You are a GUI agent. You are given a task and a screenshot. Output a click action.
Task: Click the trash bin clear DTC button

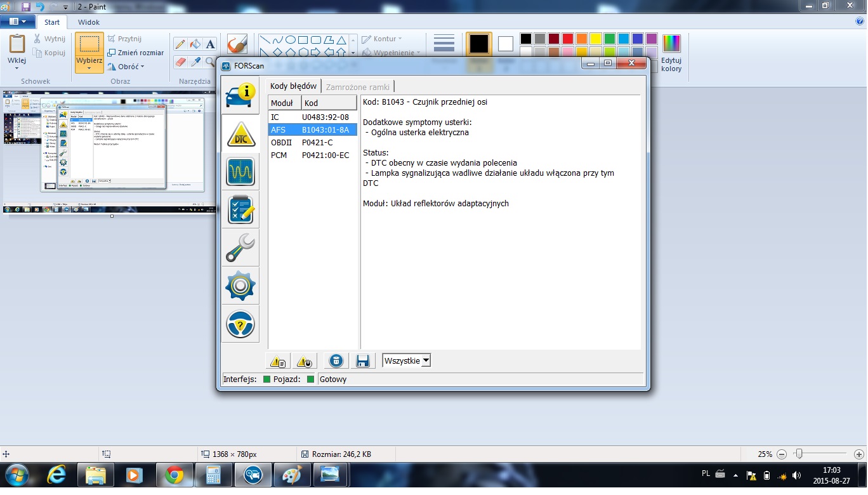point(336,361)
